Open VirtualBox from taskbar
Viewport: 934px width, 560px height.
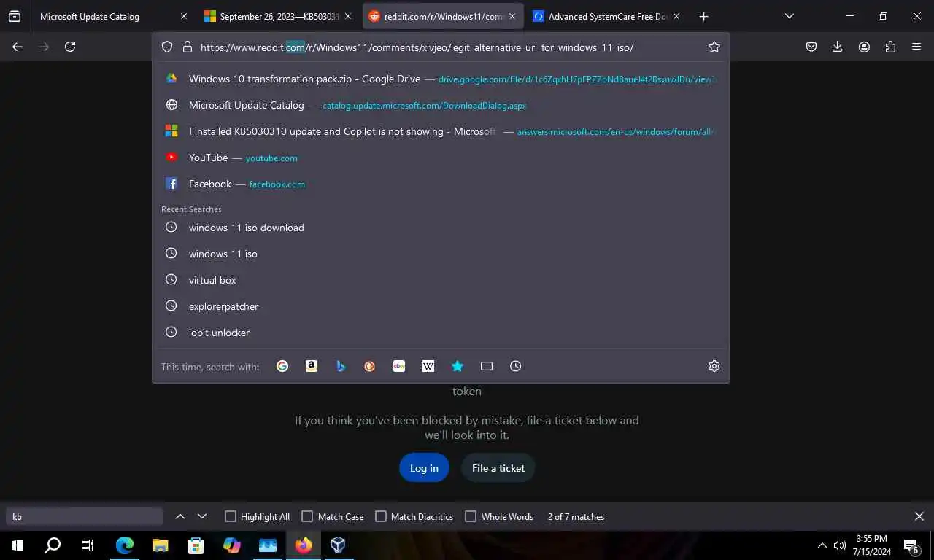[x=338, y=545]
